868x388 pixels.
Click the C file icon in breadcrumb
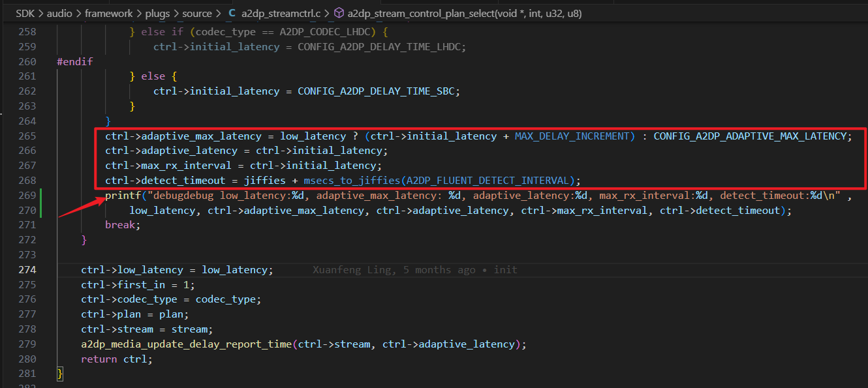pyautogui.click(x=232, y=13)
